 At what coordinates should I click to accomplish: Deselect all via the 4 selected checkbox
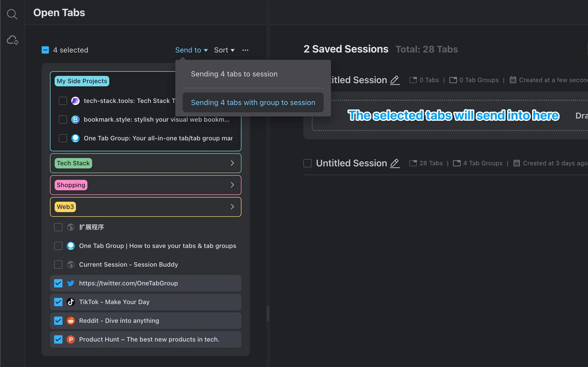[45, 50]
